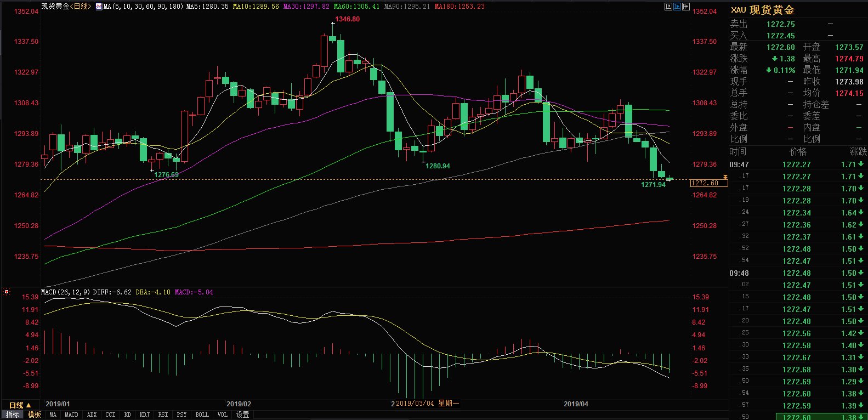The image size is (868, 420).
Task: Choose the RSI indicator
Action: pos(163,415)
